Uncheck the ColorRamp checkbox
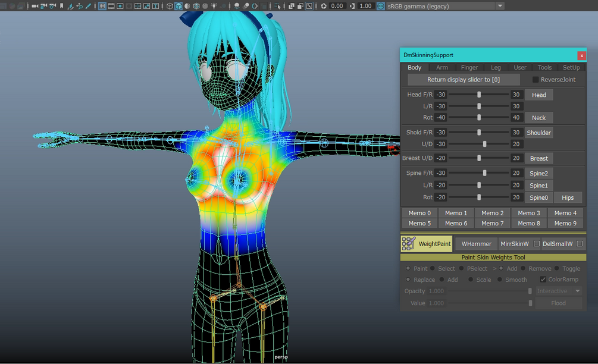The height and width of the screenshot is (364, 598). pyautogui.click(x=543, y=280)
